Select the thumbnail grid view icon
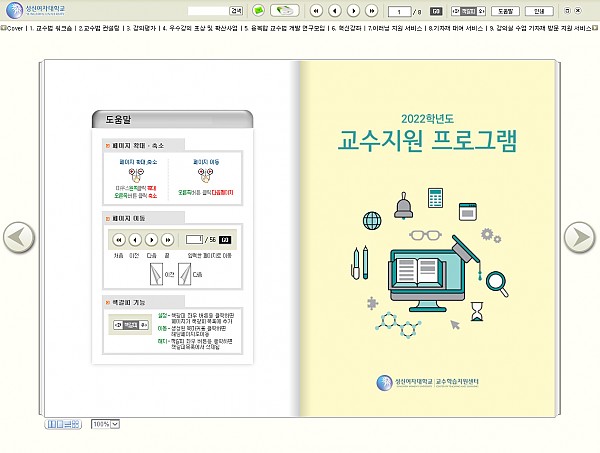Viewport: 600px width, 453px height. [76, 424]
